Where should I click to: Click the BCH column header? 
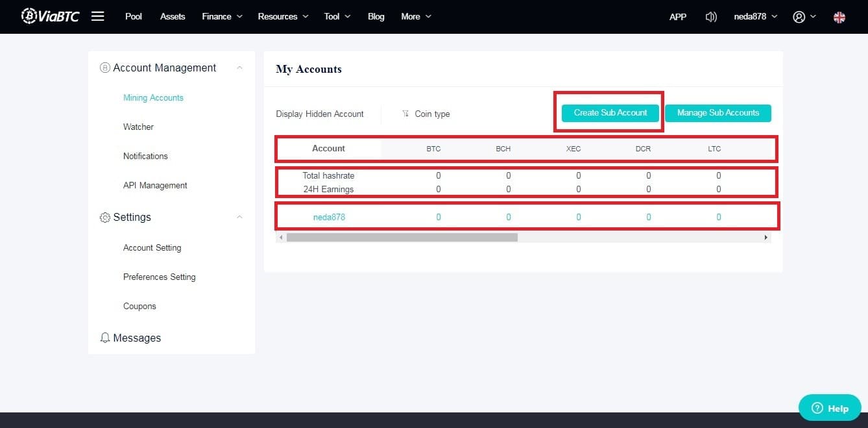coord(503,149)
